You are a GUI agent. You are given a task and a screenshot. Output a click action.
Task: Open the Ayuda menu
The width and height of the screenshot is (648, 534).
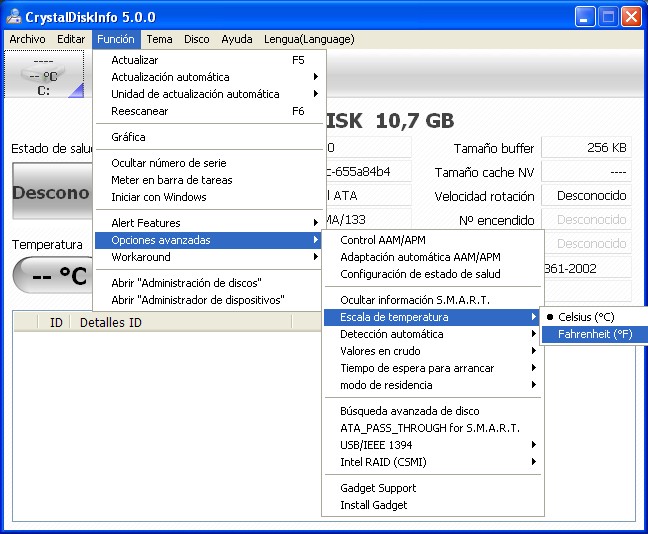[x=237, y=39]
